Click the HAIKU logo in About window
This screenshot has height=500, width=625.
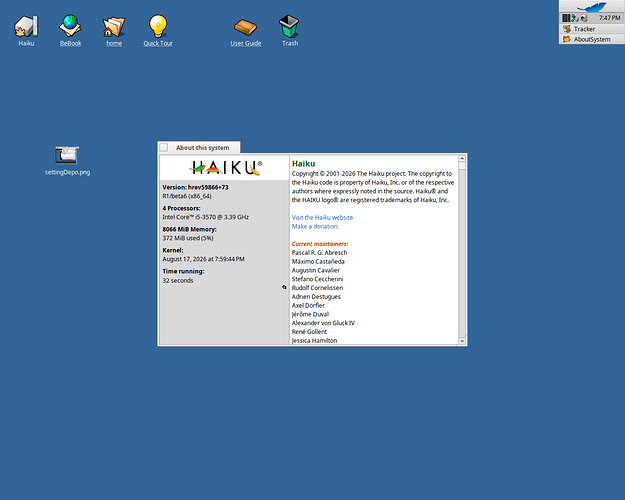pyautogui.click(x=225, y=167)
